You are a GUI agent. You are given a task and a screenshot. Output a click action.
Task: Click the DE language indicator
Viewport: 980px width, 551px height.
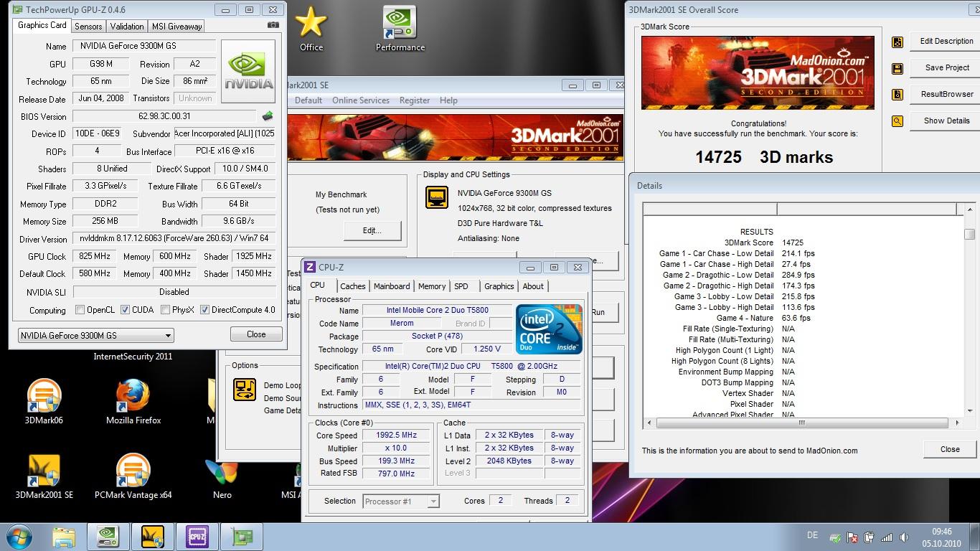coord(812,535)
